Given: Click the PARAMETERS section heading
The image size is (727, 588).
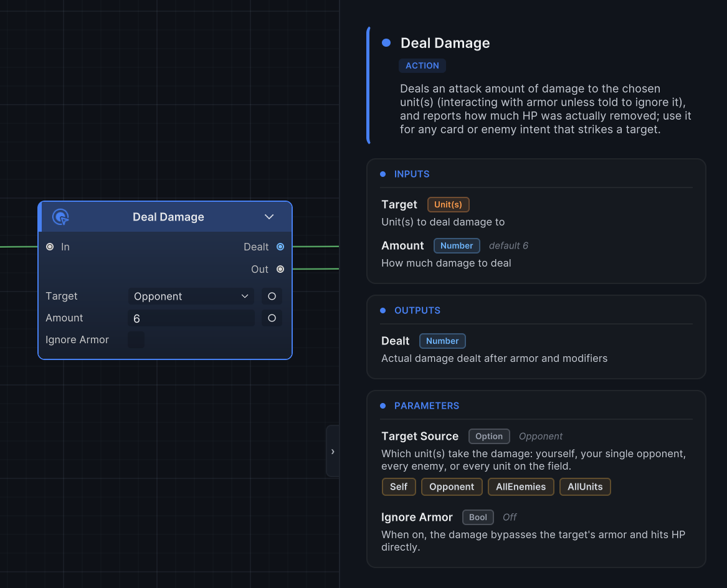Looking at the screenshot, I should [427, 405].
